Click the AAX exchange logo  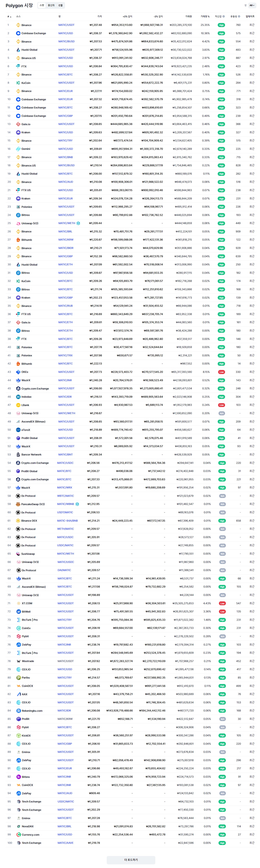coord(18,694)
